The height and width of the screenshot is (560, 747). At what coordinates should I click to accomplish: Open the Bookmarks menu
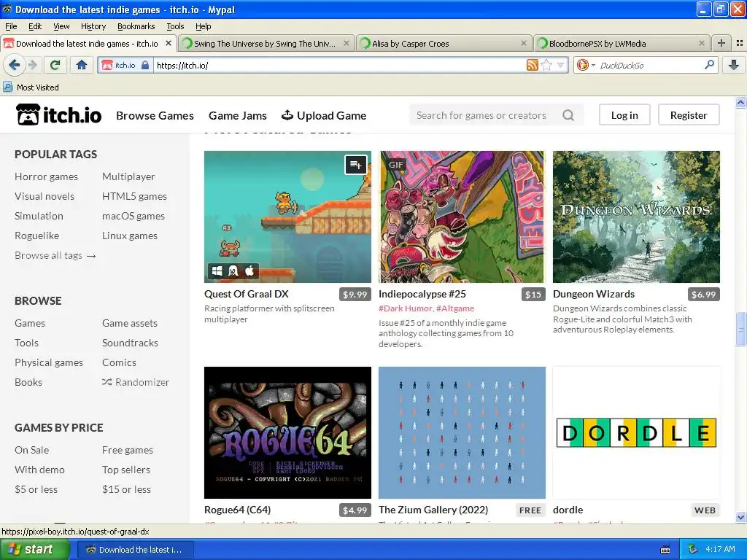coord(136,26)
